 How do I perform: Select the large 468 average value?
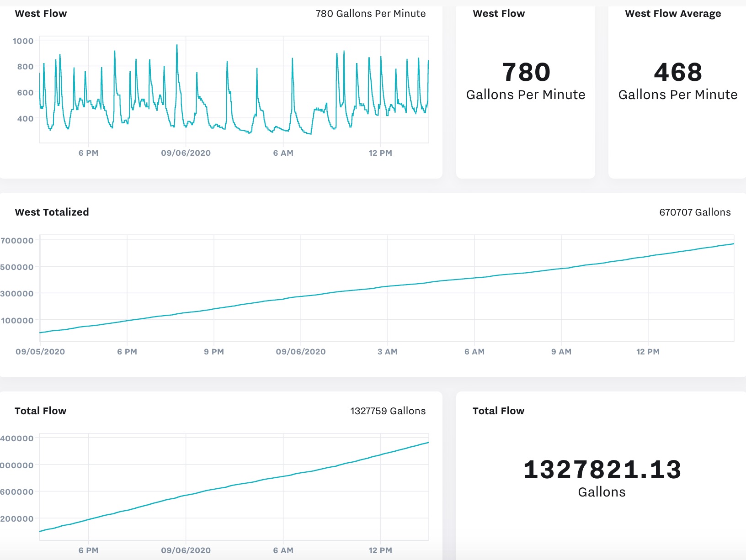point(678,72)
